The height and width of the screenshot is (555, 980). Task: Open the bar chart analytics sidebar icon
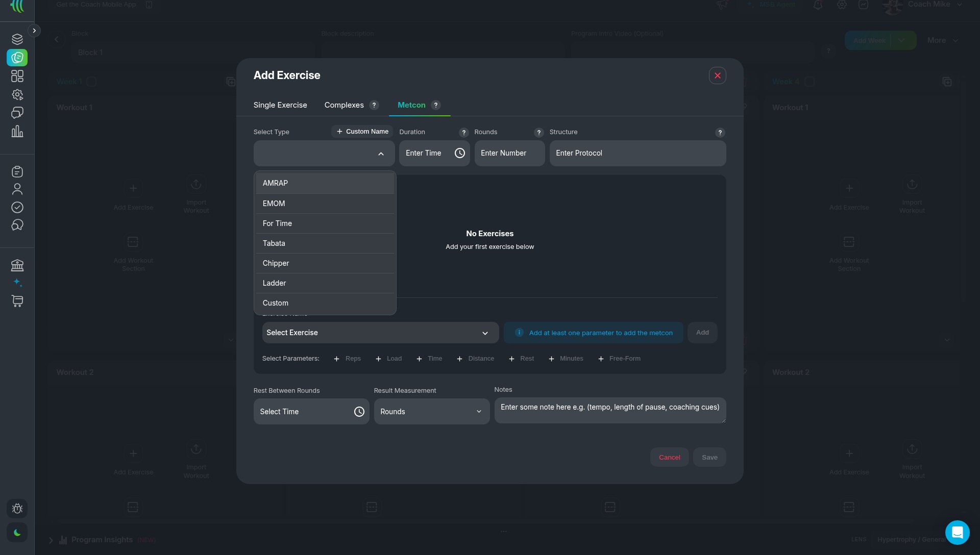click(17, 131)
